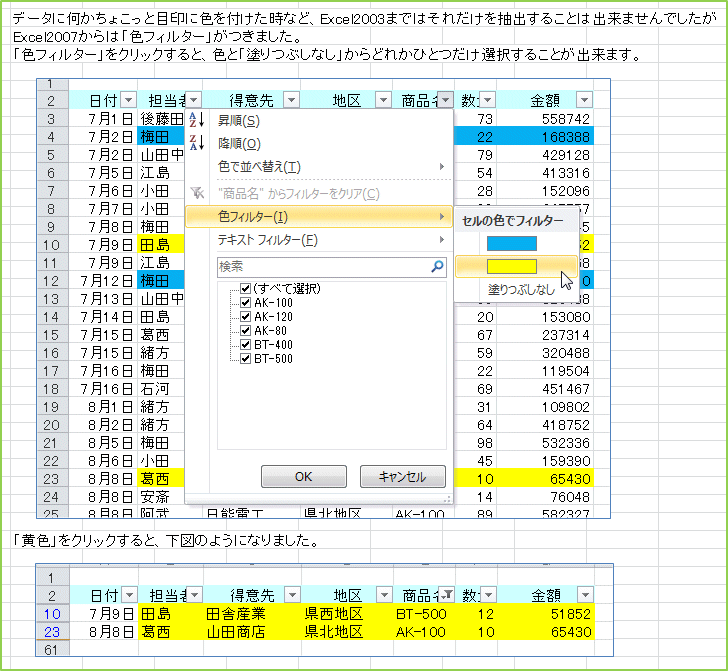Open the 商品名 filter dropdown in upper table
This screenshot has height=671, width=728.
pyautogui.click(x=445, y=99)
